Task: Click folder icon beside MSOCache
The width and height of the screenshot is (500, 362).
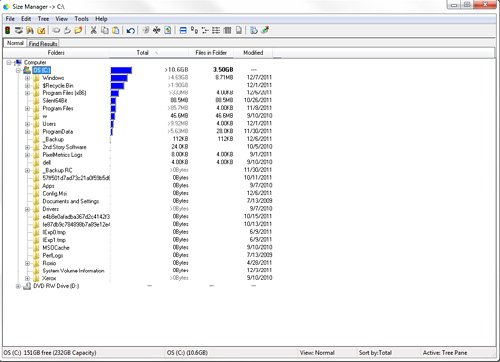Action: (36, 248)
